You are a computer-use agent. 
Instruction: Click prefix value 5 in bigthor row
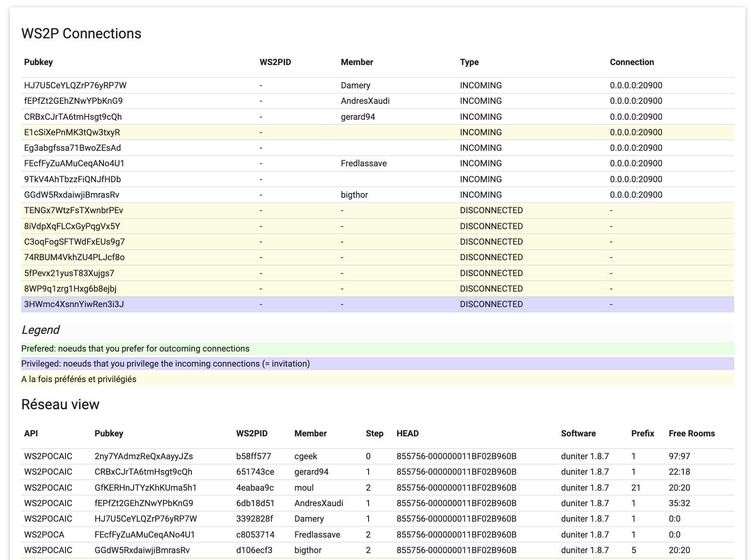(x=633, y=550)
